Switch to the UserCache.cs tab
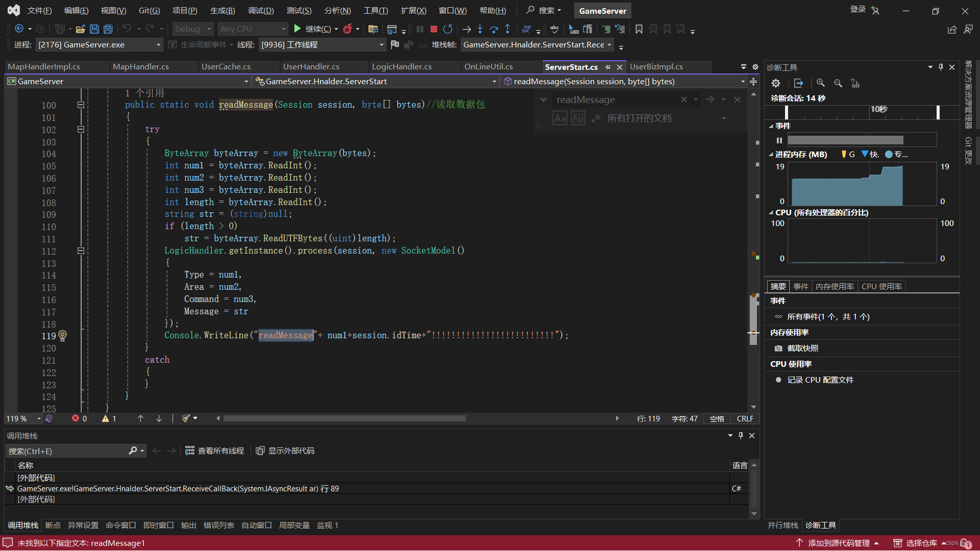The image size is (980, 551). point(226,67)
